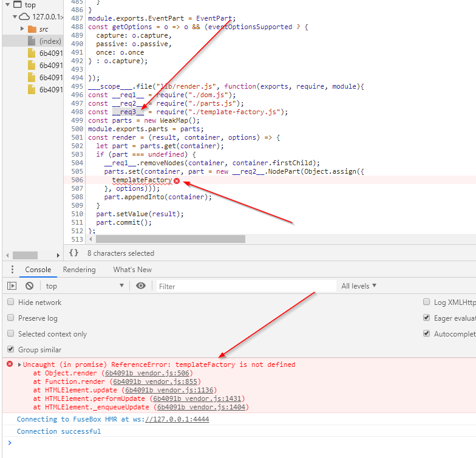Open link 6b4091b_vendor.js:1136

pyautogui.click(x=169, y=390)
